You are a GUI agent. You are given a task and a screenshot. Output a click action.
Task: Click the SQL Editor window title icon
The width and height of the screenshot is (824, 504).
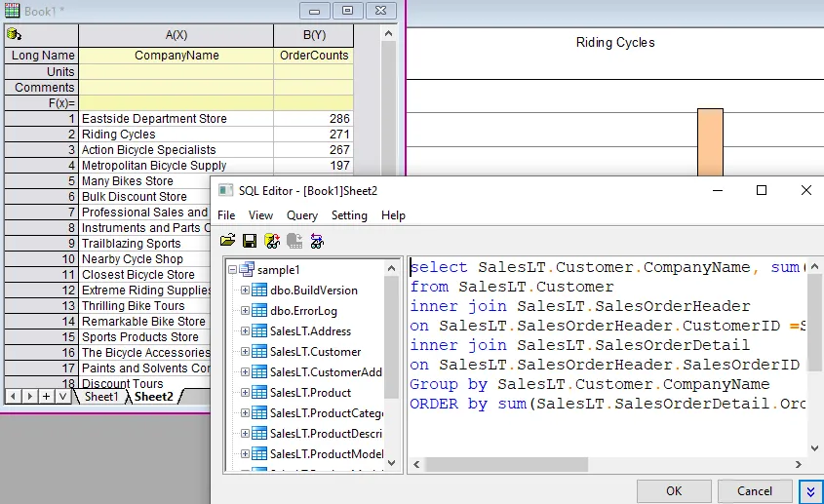tap(225, 190)
